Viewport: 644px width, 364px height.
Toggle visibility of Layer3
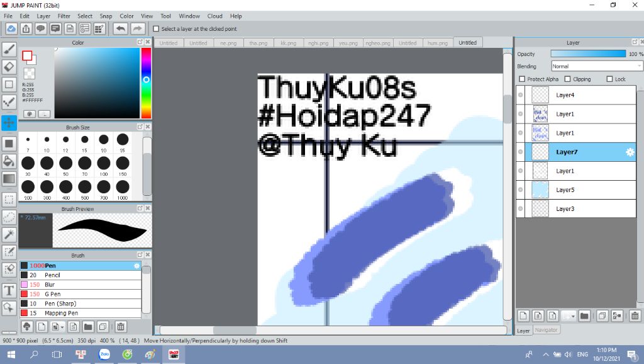pos(520,208)
